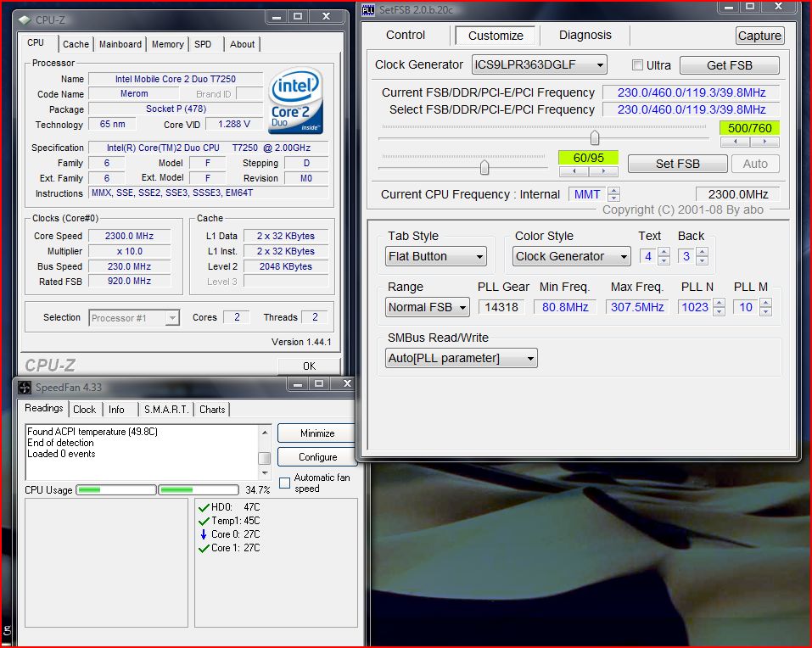This screenshot has height=648, width=812.
Task: Open the Range Normal FSB dropdown
Action: [x=428, y=307]
